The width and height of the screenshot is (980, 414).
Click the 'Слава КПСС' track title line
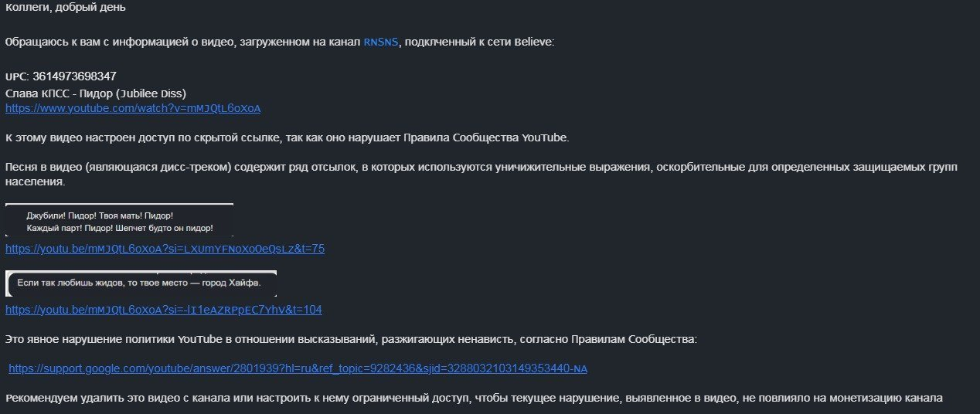95,93
